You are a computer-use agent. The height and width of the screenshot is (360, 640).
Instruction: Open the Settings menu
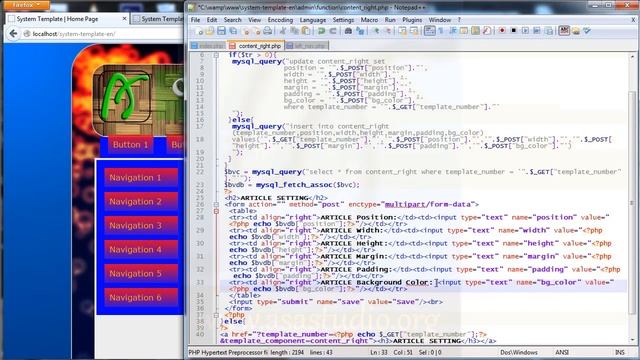[343, 20]
